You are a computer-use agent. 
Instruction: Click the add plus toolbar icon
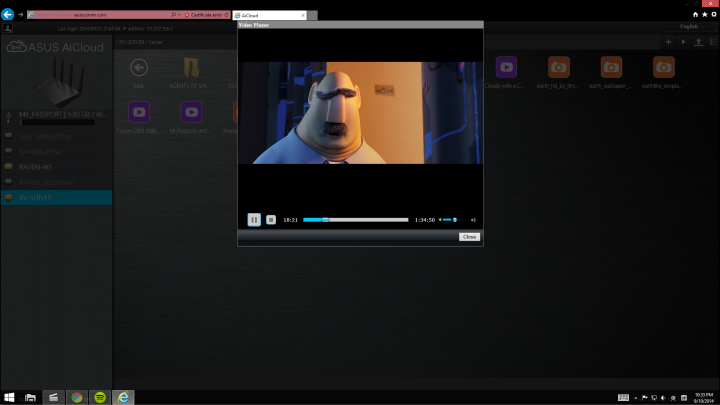669,42
